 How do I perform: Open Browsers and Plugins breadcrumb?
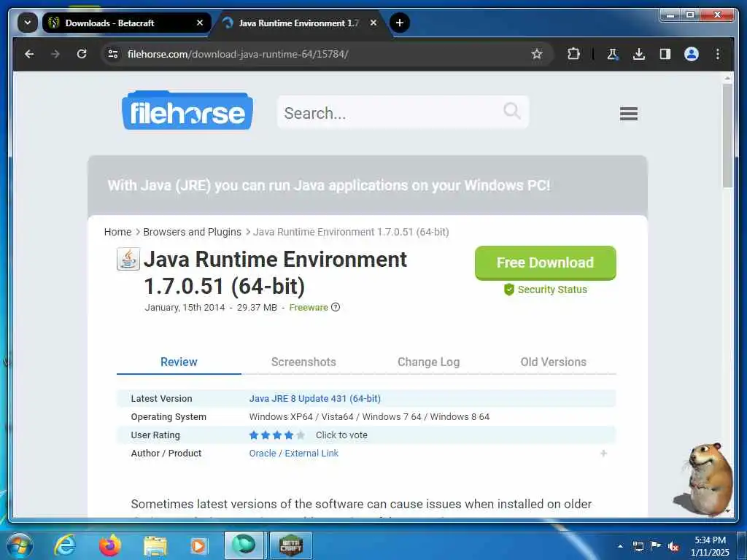coord(193,232)
